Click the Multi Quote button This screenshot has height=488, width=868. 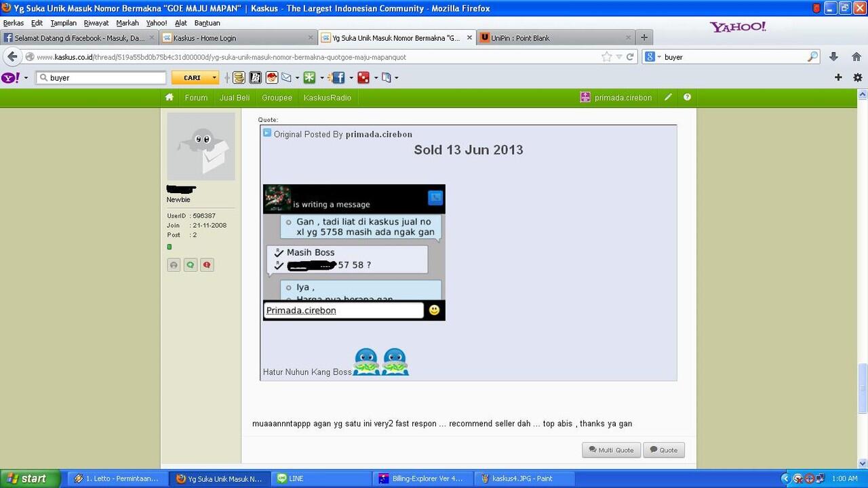point(611,450)
